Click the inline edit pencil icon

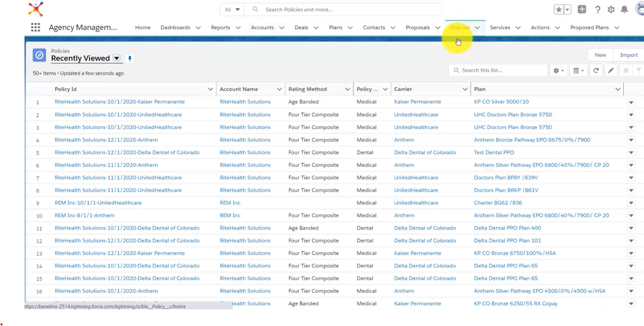point(611,70)
